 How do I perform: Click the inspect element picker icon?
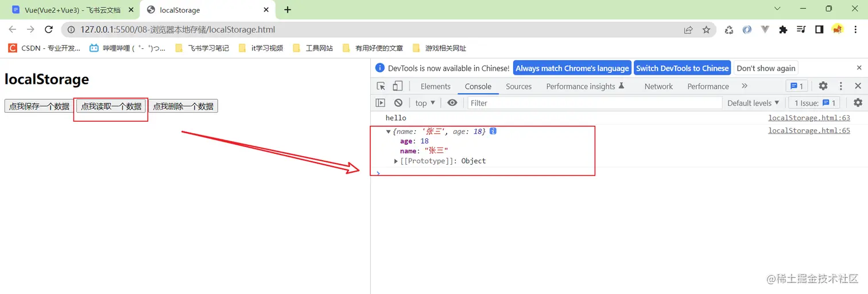(381, 86)
